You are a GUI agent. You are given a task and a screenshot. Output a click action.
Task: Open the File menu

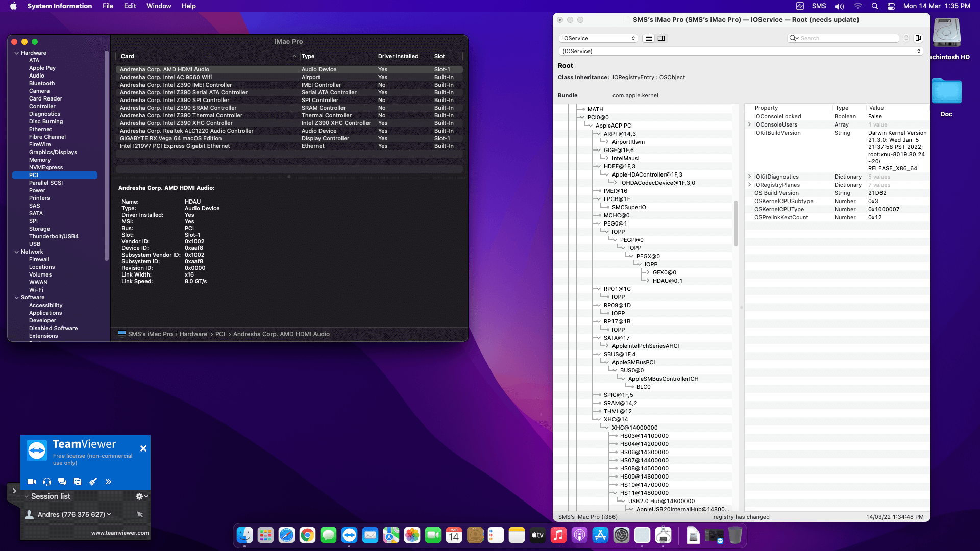click(108, 6)
